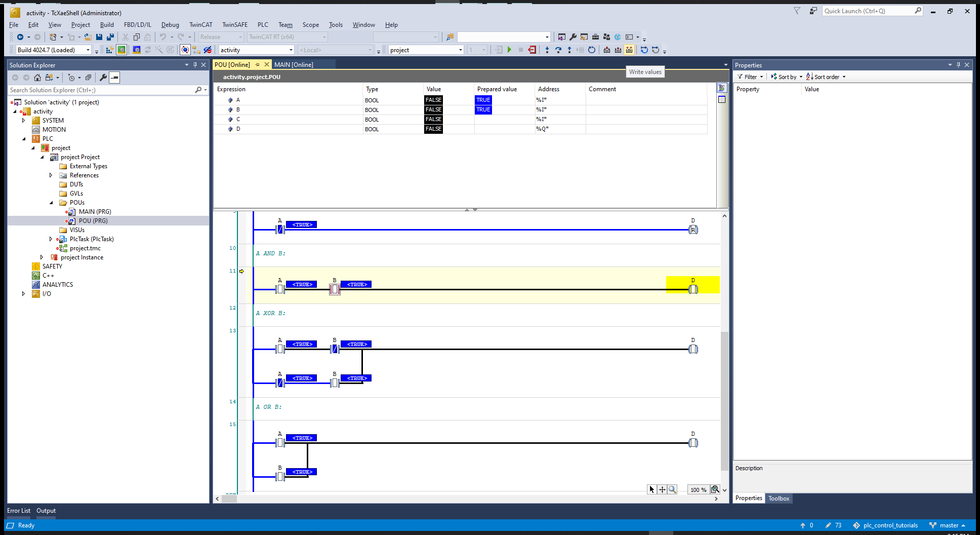Open the 'project' PLC selection dropdown
This screenshot has width=980, height=535.
[x=460, y=50]
